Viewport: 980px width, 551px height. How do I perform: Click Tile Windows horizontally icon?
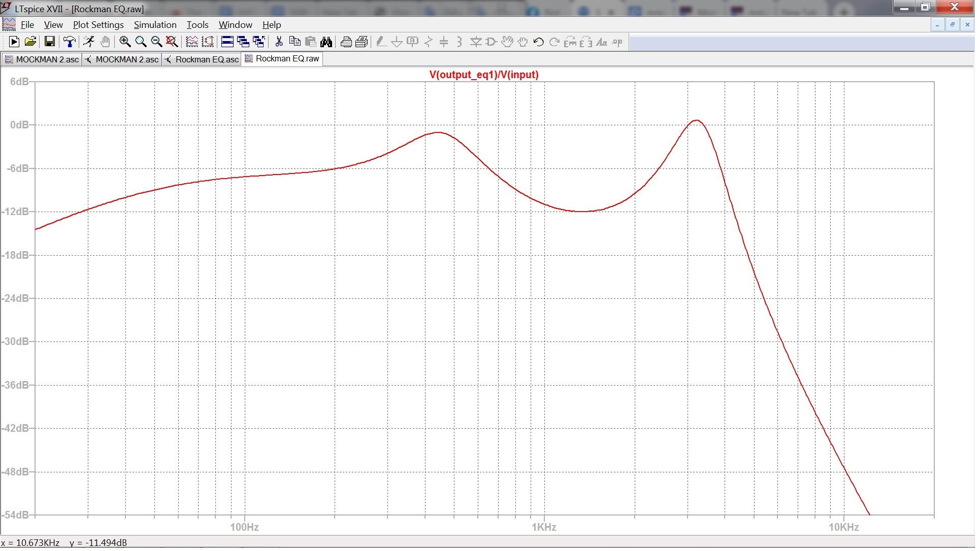click(227, 42)
